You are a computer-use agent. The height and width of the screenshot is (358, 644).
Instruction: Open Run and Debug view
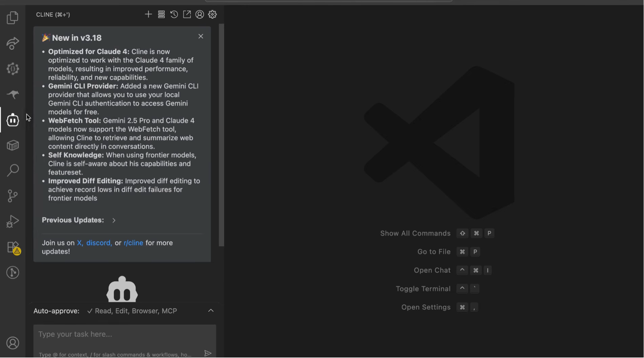13,221
